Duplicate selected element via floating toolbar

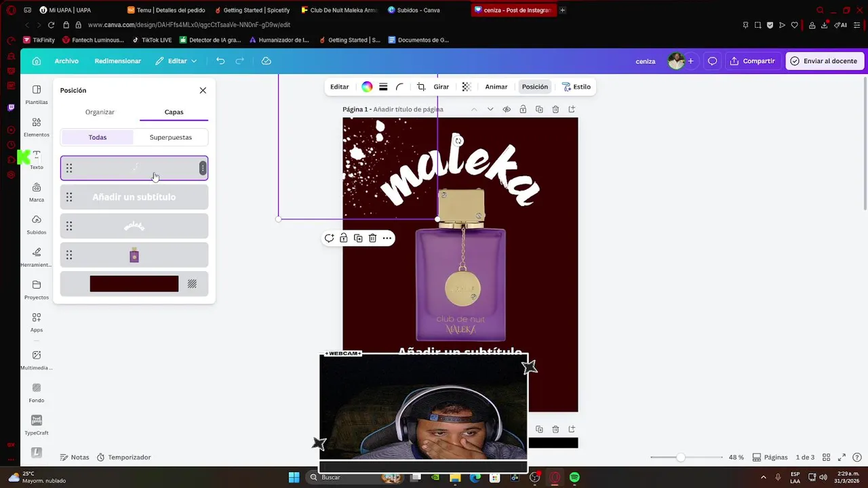(358, 238)
